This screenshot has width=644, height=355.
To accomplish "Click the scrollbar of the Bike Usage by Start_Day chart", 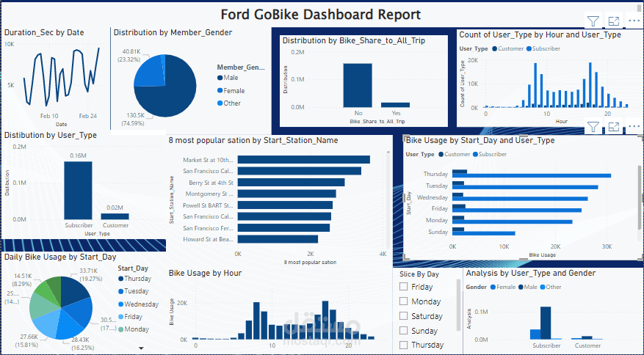I will point(639,198).
